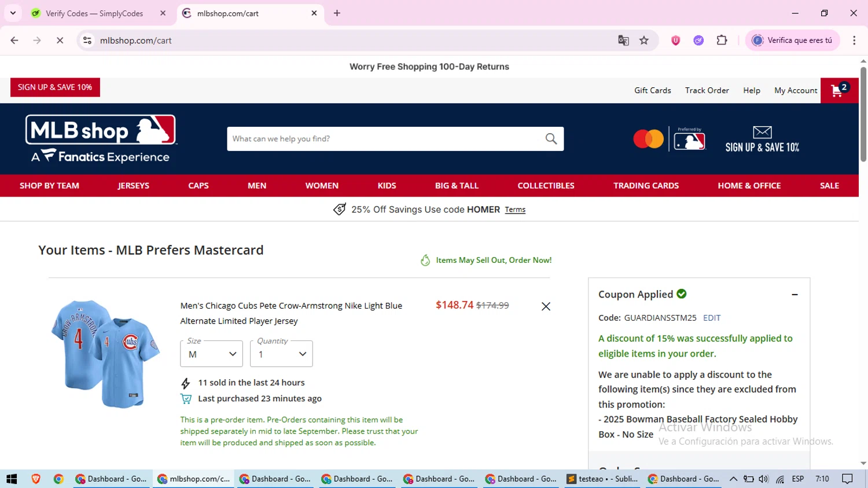Open the uBlock shield extension

675,41
